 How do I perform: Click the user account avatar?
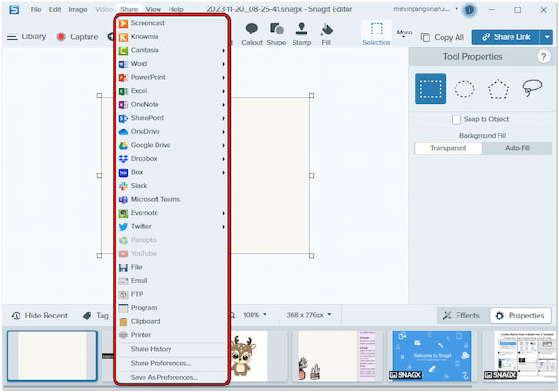point(470,10)
